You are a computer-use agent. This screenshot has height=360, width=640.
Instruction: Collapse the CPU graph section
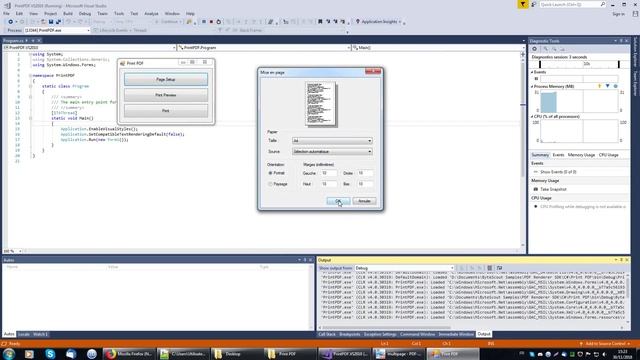532,117
